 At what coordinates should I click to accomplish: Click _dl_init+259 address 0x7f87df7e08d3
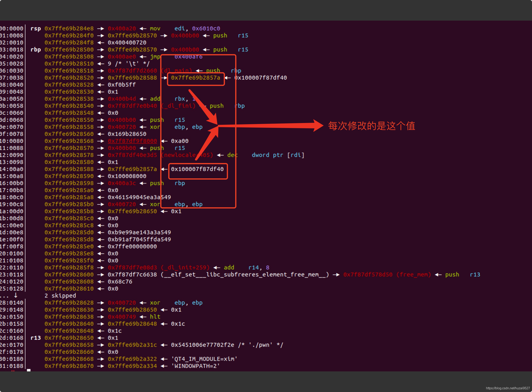coord(132,267)
